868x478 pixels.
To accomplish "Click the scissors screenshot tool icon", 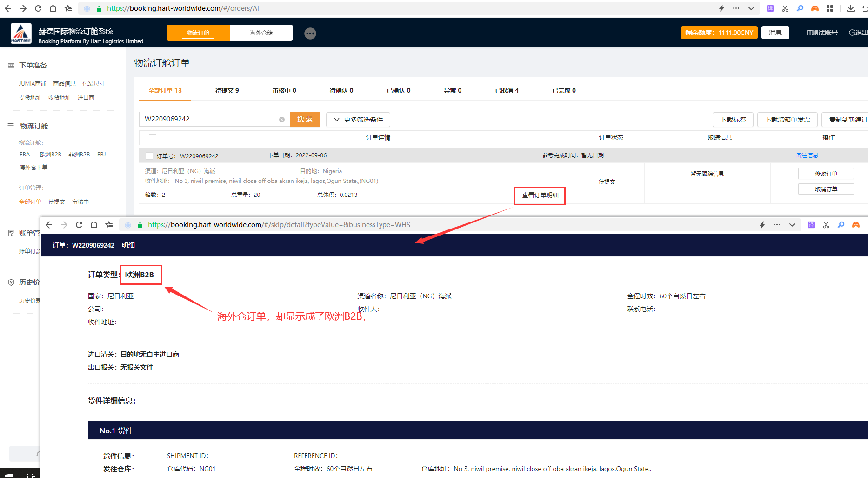I will tap(785, 8).
